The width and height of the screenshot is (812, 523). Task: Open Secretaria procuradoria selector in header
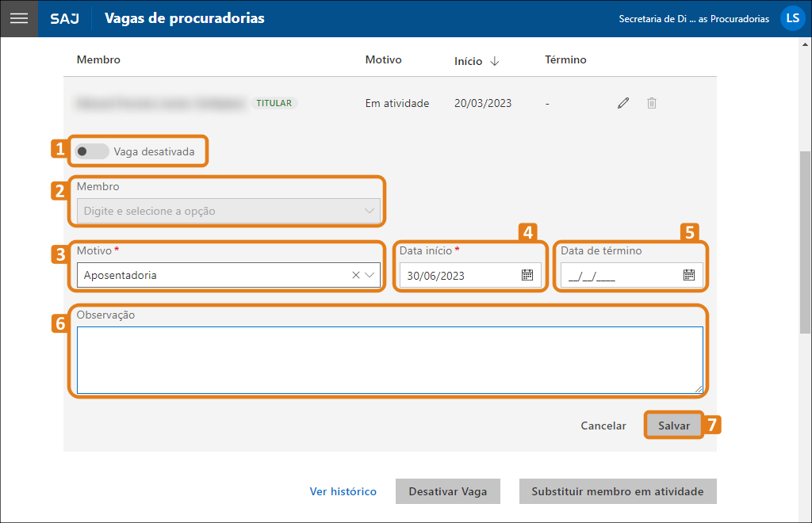click(x=693, y=19)
